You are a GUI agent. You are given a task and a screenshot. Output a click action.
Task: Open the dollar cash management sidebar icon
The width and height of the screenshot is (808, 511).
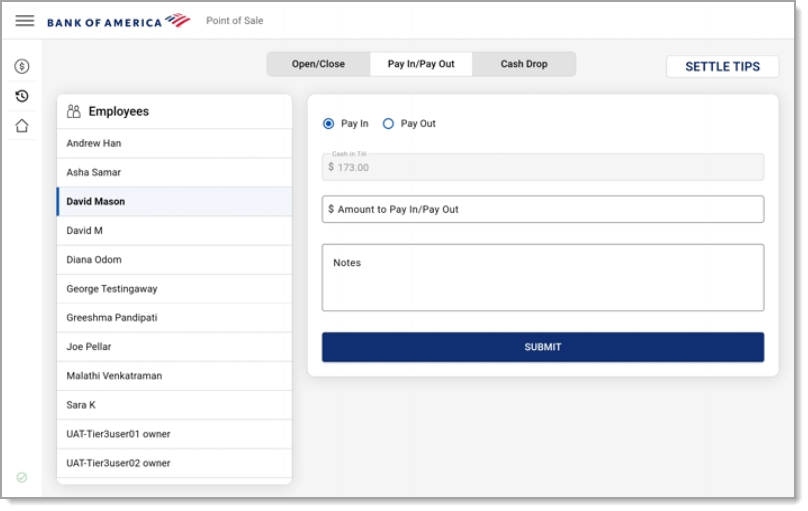pos(22,66)
